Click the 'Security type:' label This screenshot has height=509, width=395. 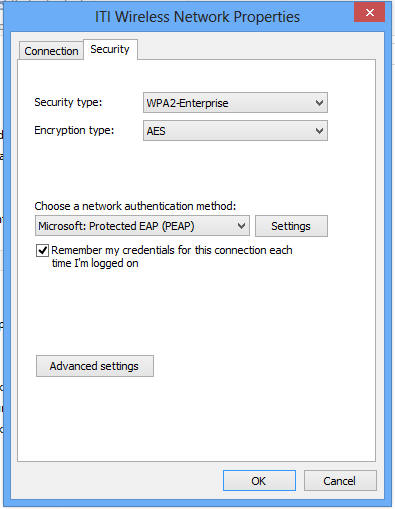pos(68,102)
